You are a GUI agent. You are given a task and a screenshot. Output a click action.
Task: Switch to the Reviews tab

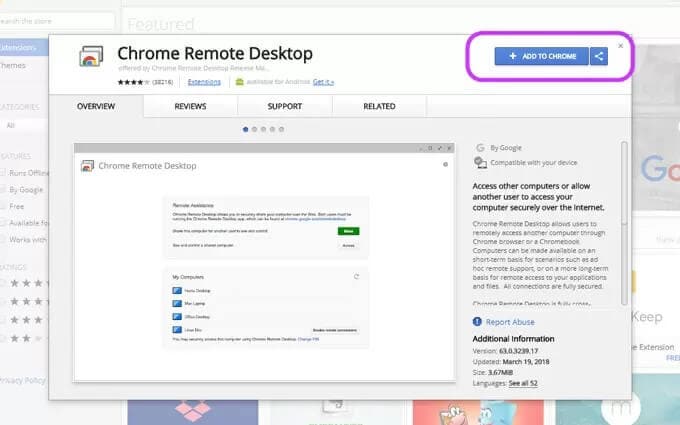click(x=190, y=106)
